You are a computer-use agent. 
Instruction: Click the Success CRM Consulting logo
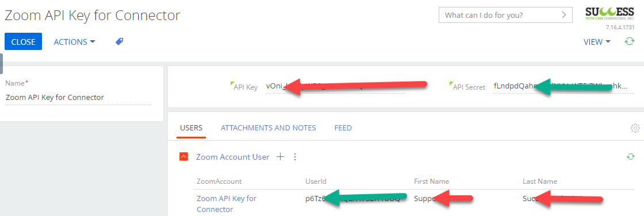[609, 14]
